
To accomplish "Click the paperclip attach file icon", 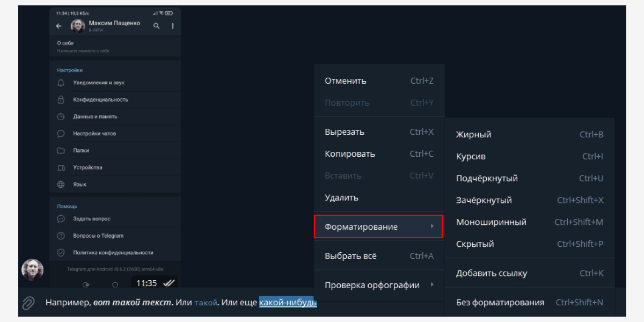I will [x=28, y=303].
